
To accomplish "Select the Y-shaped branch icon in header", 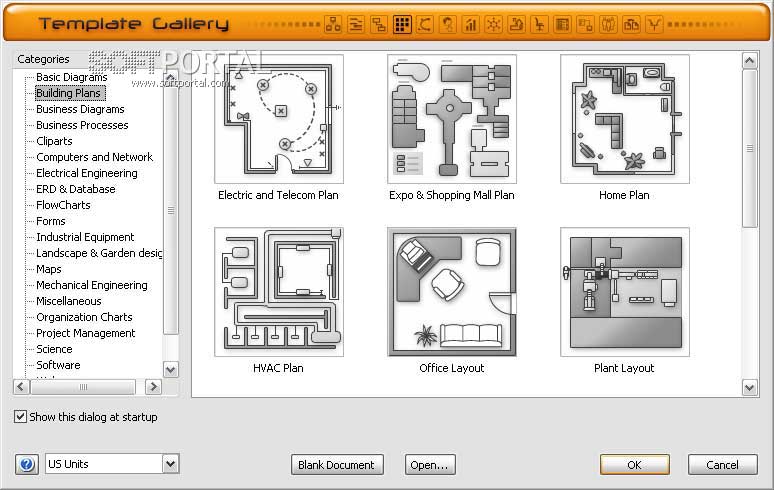I will (x=654, y=24).
